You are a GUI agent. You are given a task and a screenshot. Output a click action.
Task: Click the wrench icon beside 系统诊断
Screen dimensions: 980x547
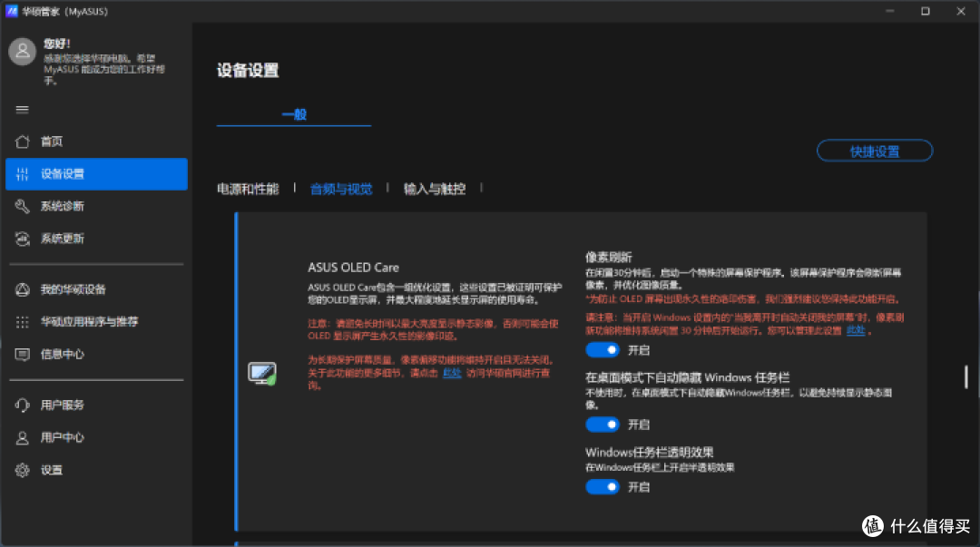click(23, 206)
